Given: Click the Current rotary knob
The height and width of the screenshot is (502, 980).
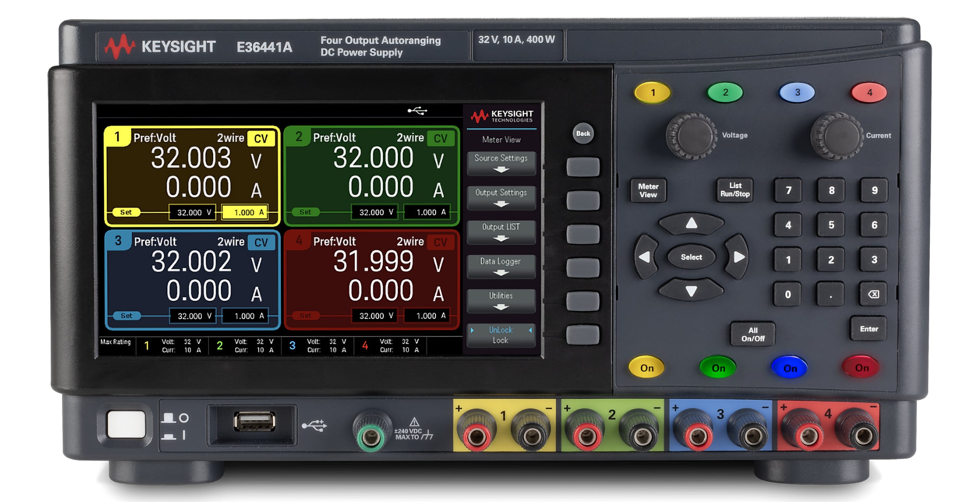Looking at the screenshot, I should (x=837, y=136).
